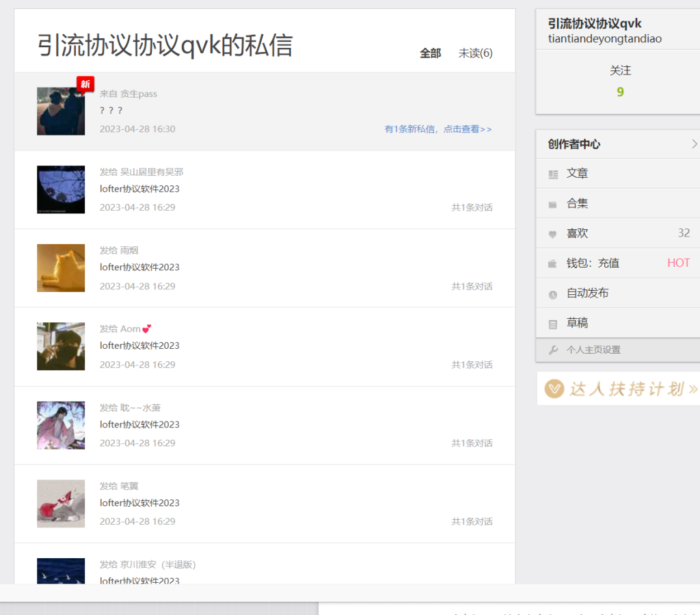The image size is (700, 615).
Task: Open 贪生pass sender's avatar thumbnail
Action: (x=61, y=111)
